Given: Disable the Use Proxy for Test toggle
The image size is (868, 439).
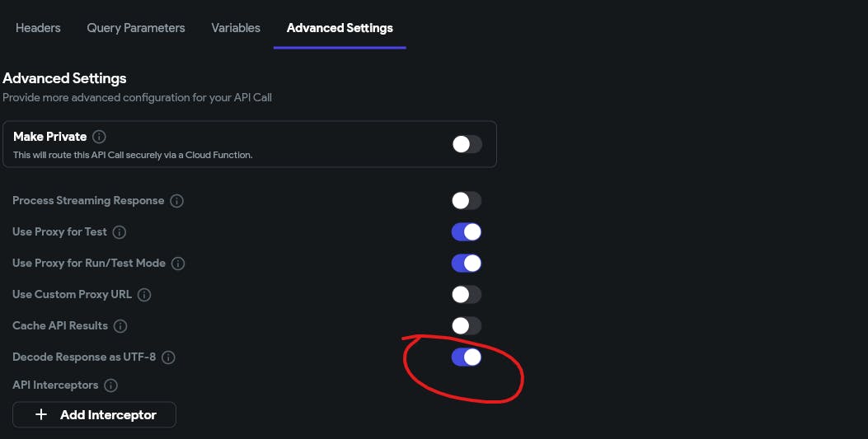Looking at the screenshot, I should [466, 232].
